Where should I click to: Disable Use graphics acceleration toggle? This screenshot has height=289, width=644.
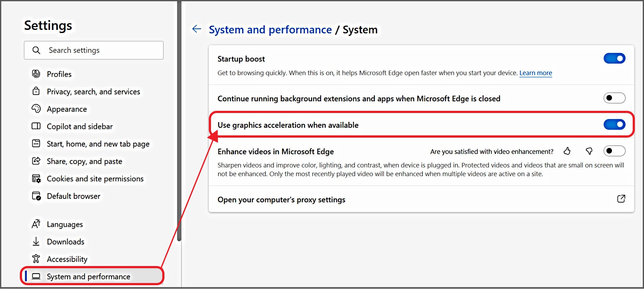tap(614, 125)
